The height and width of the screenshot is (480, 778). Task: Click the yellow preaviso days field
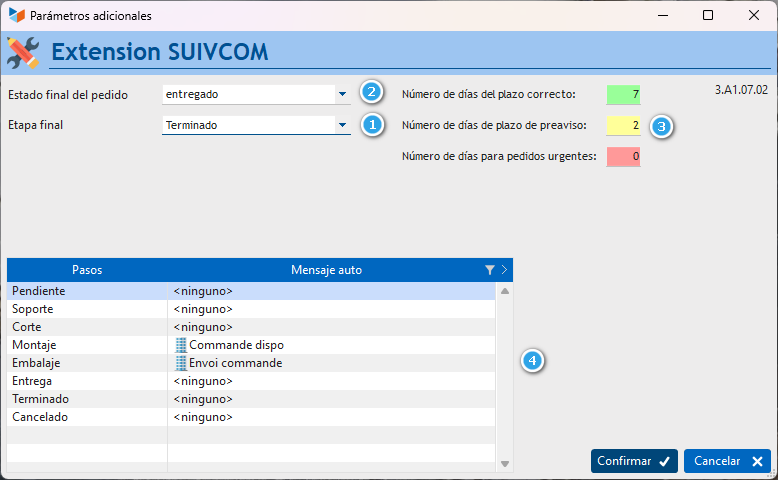[623, 125]
